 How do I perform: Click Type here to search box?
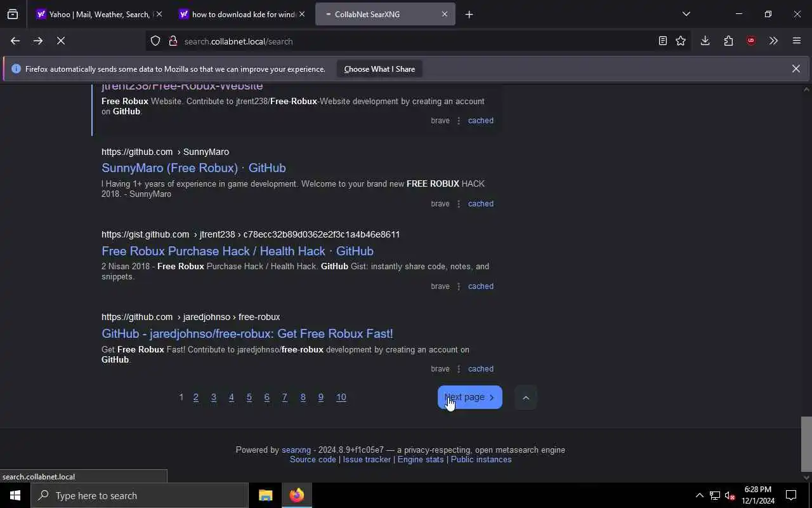click(140, 495)
